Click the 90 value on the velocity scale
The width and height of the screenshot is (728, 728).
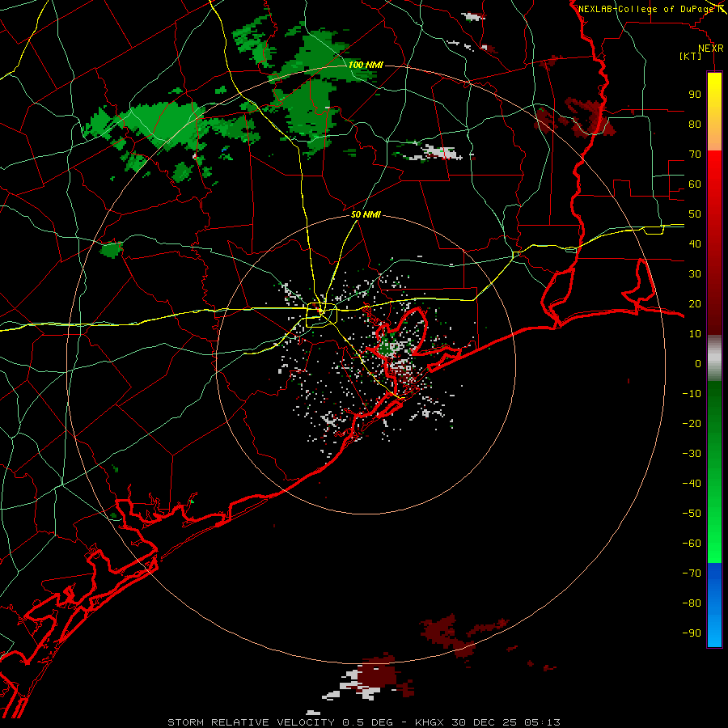click(x=695, y=95)
